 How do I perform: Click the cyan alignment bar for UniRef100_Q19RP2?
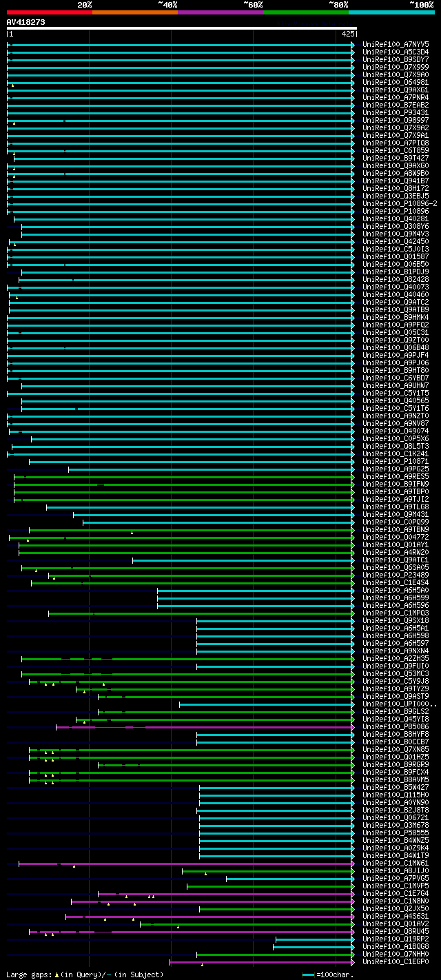point(315,939)
